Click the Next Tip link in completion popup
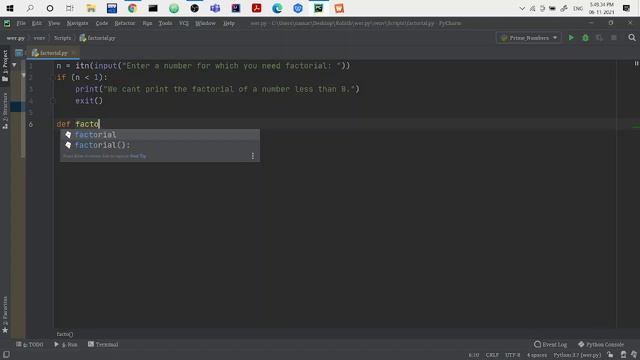Image resolution: width=640 pixels, height=360 pixels. tap(138, 156)
